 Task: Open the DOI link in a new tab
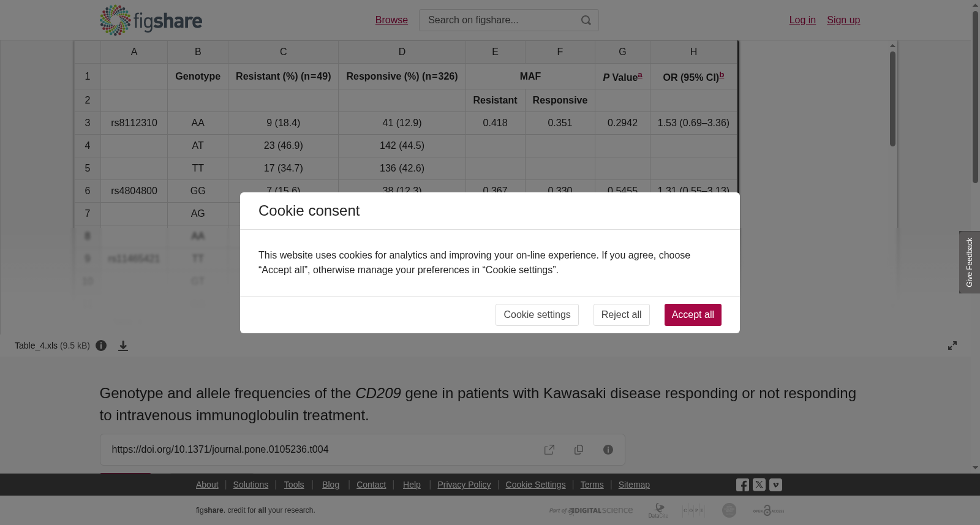click(549, 450)
